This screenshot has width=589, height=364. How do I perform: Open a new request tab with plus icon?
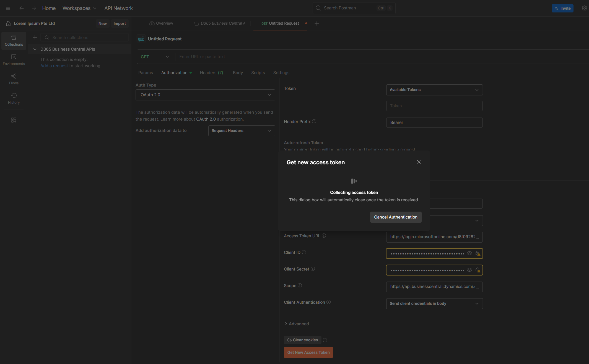[x=317, y=24]
